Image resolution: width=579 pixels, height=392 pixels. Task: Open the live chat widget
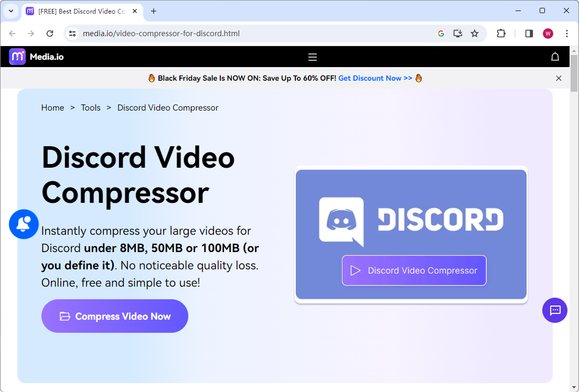555,310
